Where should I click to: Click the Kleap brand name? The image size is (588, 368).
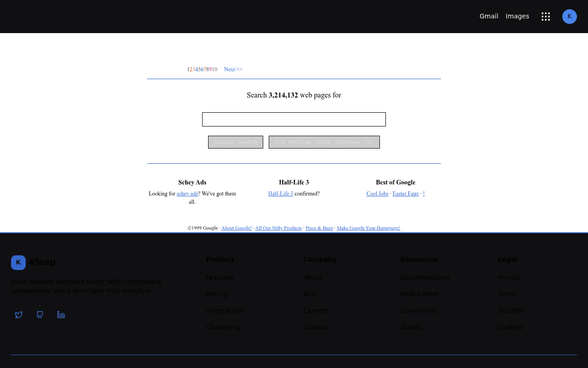coord(42,262)
